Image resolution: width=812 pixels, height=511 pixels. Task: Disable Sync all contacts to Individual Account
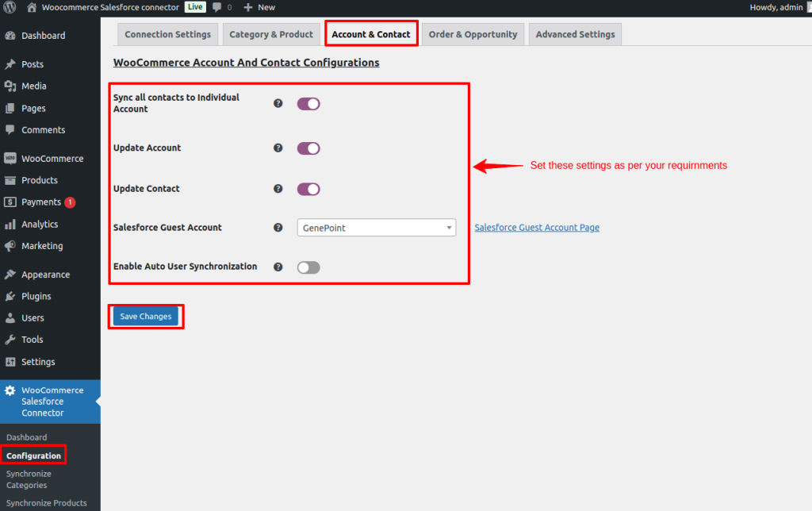tap(308, 104)
